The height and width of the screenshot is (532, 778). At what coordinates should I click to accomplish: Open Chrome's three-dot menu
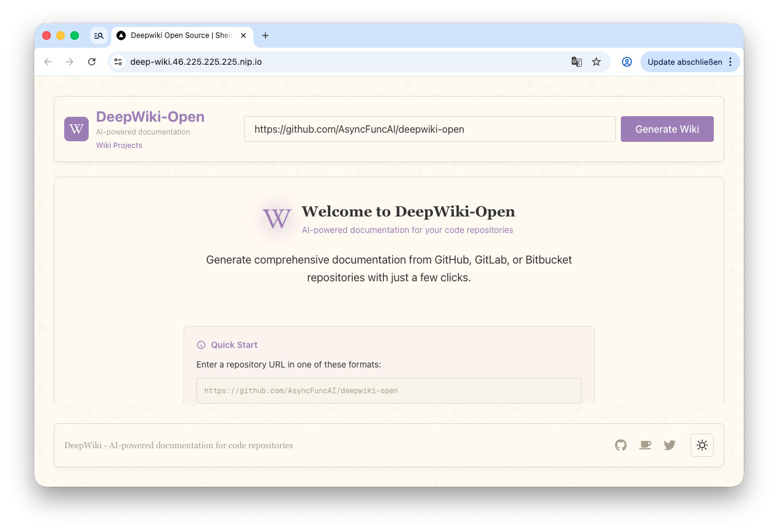(730, 62)
